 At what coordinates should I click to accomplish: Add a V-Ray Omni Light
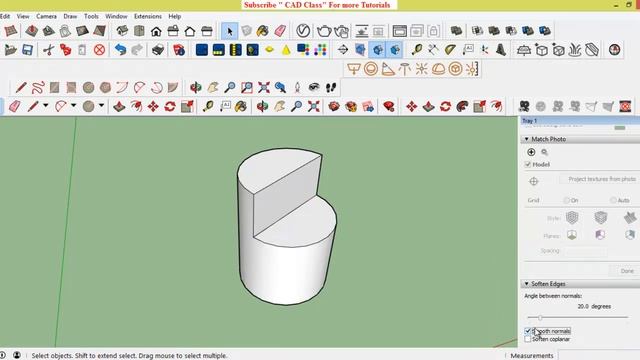click(x=422, y=69)
